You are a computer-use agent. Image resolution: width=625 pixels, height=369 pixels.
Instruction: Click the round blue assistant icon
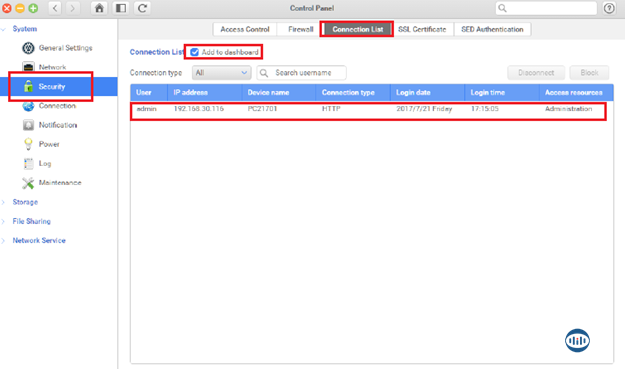tap(577, 341)
